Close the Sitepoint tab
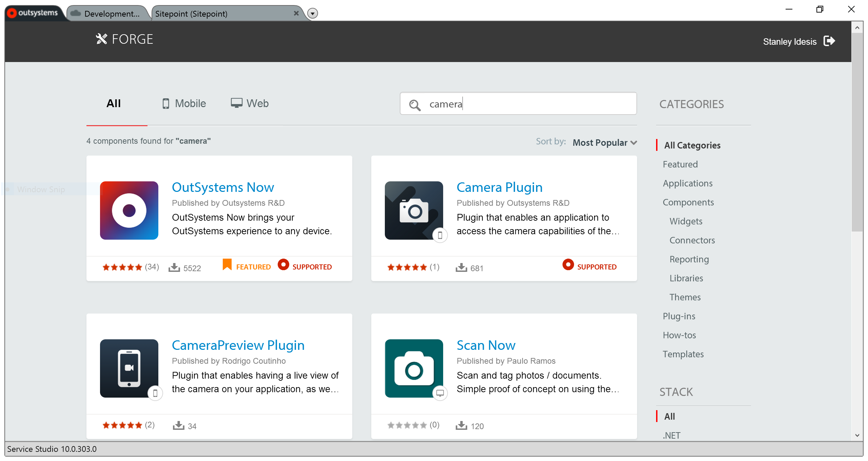This screenshot has height=461, width=868. [296, 13]
